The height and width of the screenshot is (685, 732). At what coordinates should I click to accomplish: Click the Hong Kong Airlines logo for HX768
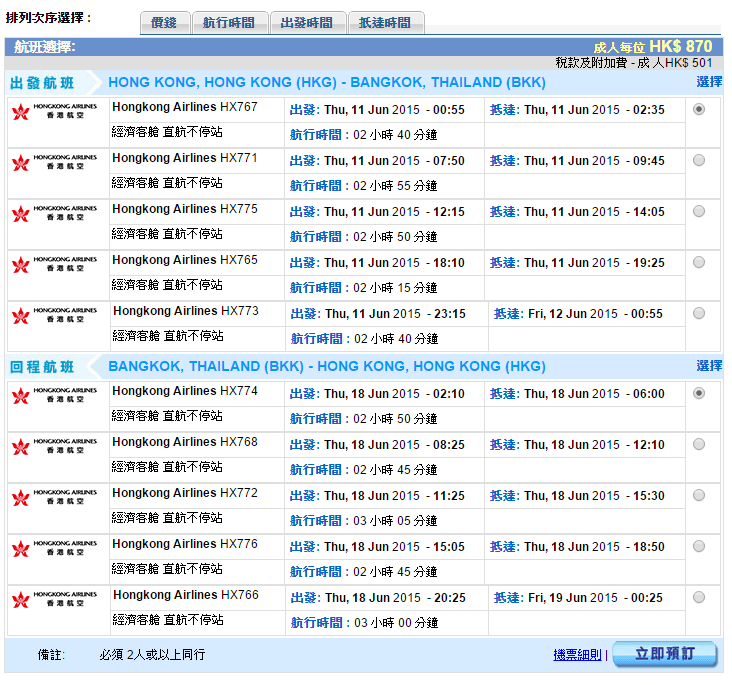coord(55,445)
